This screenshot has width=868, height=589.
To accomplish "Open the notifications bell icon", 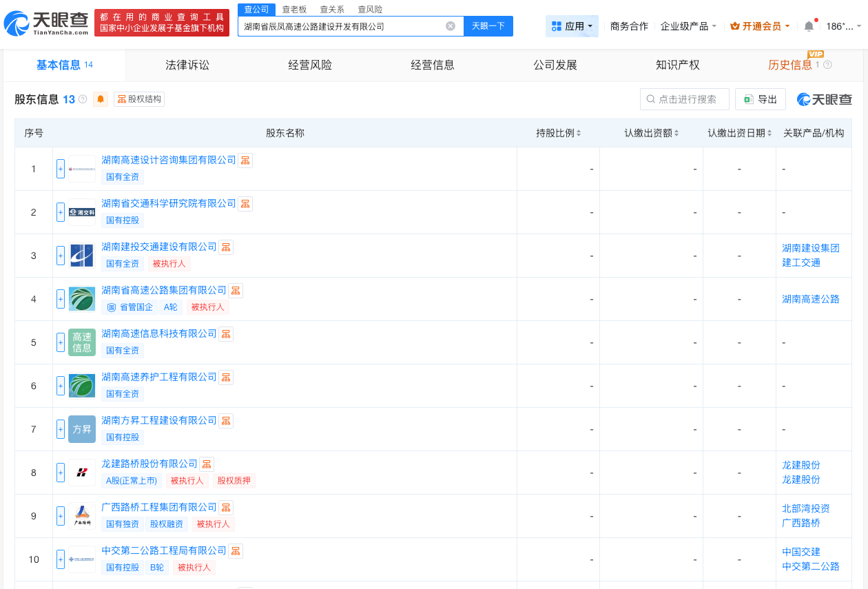I will coord(809,26).
